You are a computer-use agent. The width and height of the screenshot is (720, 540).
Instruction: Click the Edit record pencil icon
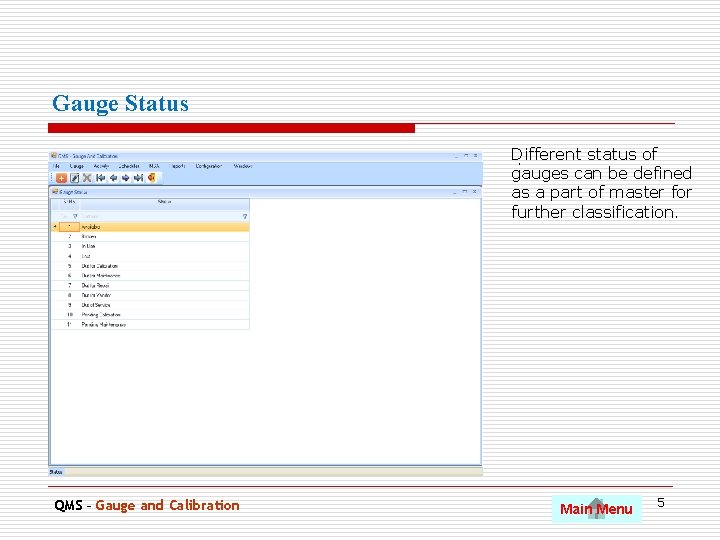tap(74, 178)
